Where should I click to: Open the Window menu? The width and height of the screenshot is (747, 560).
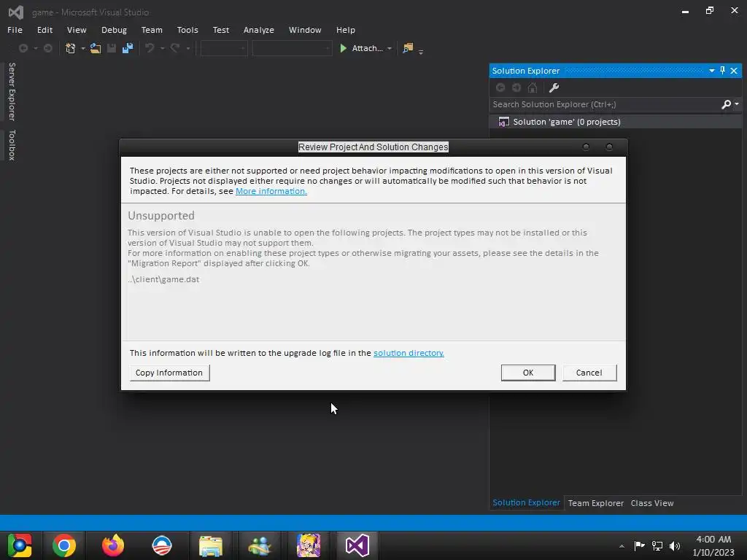point(305,29)
